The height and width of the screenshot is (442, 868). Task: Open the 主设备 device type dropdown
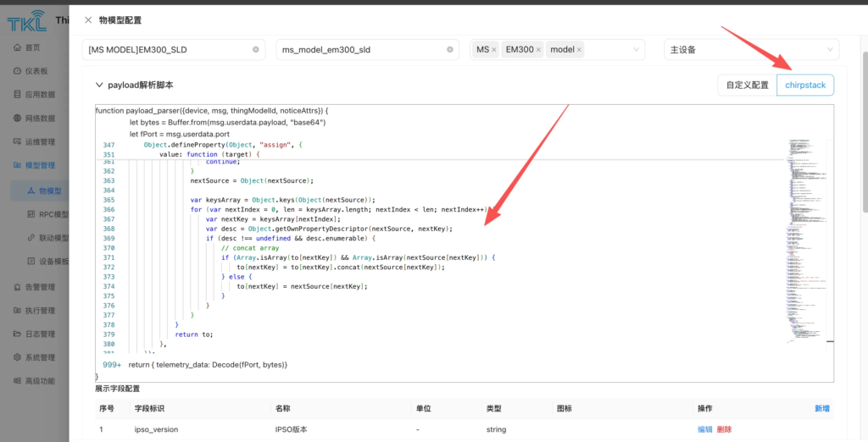751,50
